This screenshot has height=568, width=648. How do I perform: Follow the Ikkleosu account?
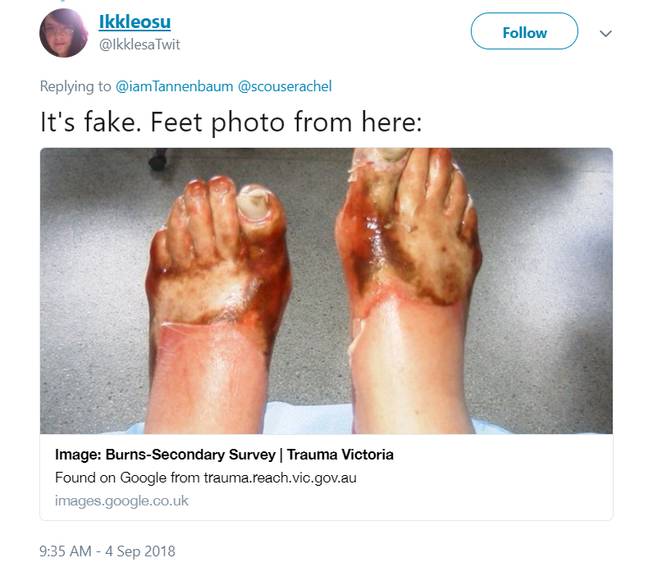524,31
